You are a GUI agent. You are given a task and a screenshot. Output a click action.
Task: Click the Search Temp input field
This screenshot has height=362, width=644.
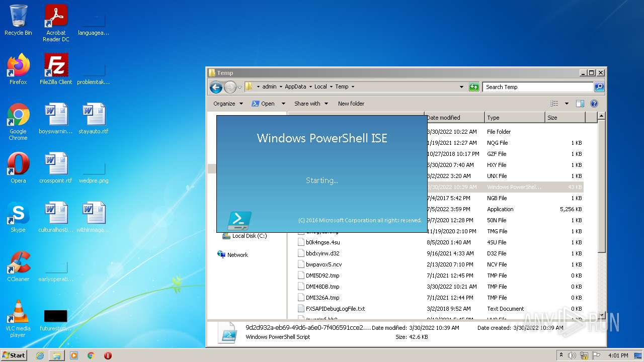click(537, 87)
